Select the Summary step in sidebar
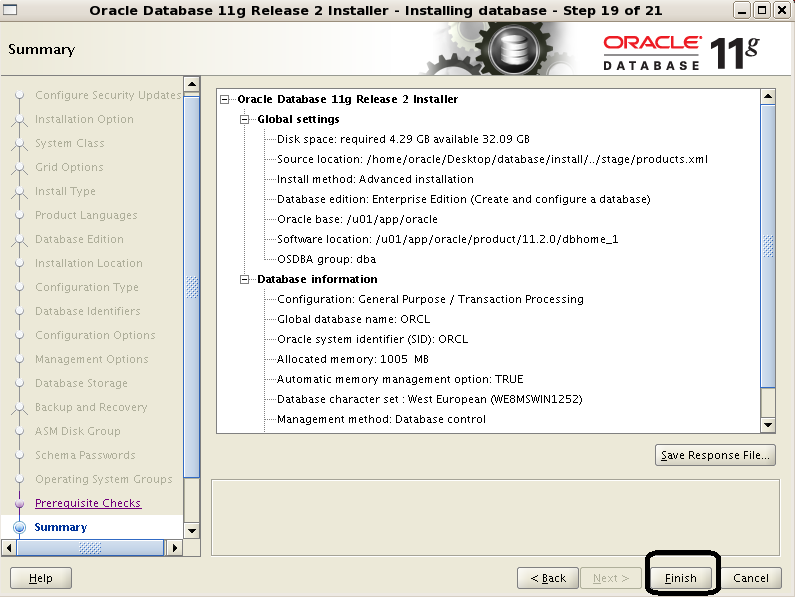 point(61,527)
